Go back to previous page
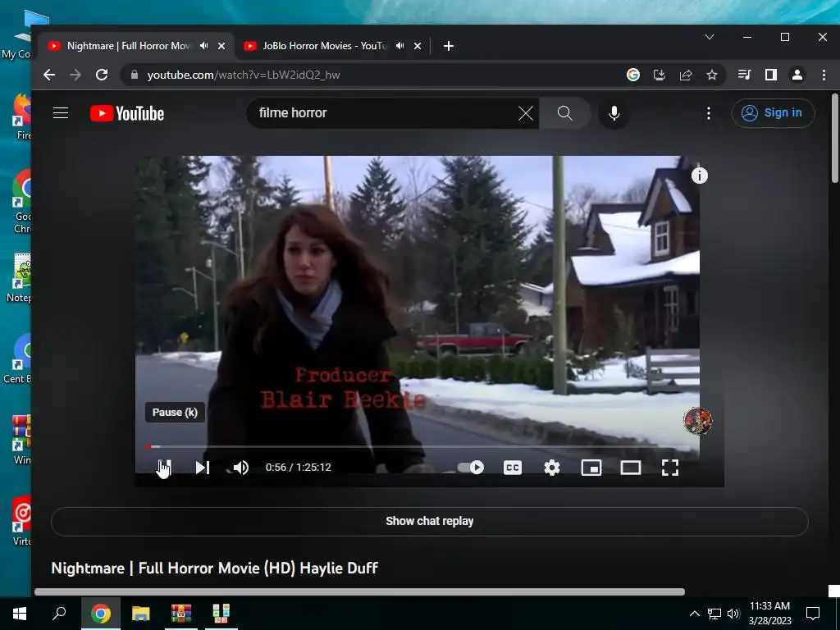 pos(49,75)
